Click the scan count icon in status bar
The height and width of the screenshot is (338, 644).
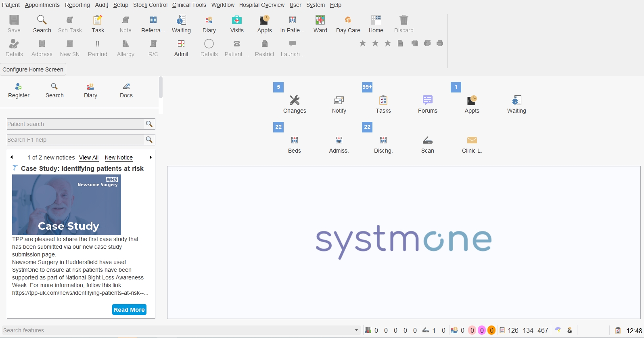click(x=426, y=330)
